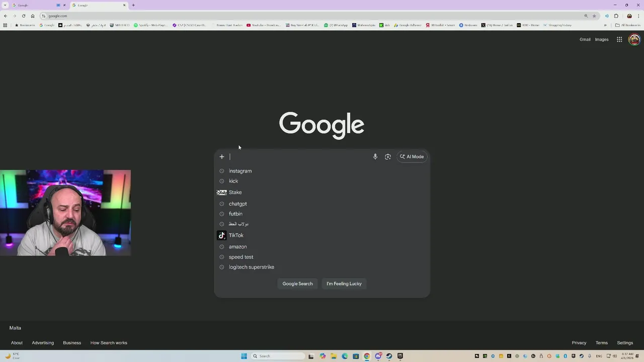Go to the browser home page
The width and height of the screenshot is (644, 362).
click(33, 16)
